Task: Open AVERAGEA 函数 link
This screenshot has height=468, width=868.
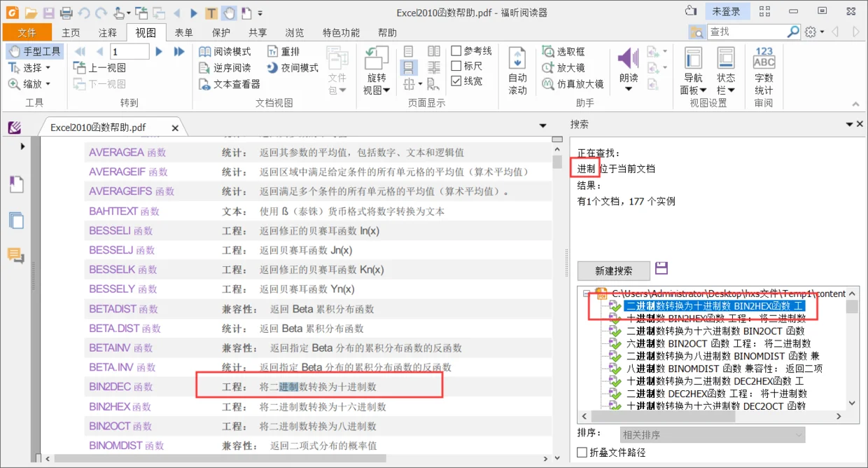Action: 127,152
